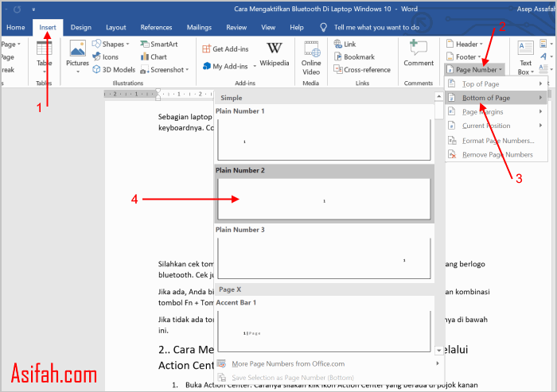Switch to the Layout tab
557x392 pixels.
pos(116,27)
